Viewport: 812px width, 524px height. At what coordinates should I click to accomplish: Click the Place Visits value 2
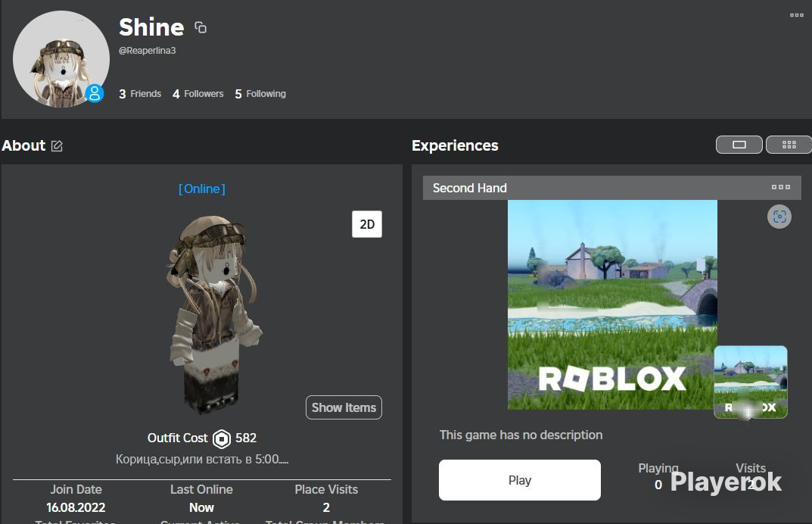tap(326, 507)
